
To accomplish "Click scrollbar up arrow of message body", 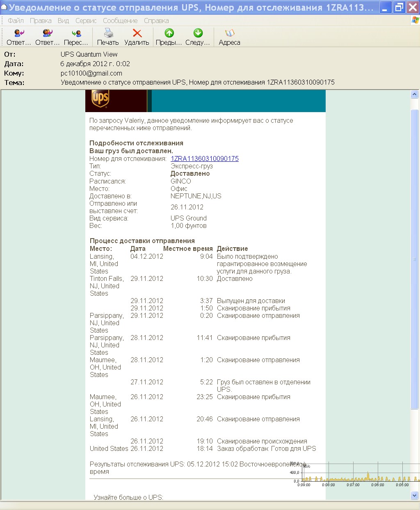I will [x=414, y=94].
